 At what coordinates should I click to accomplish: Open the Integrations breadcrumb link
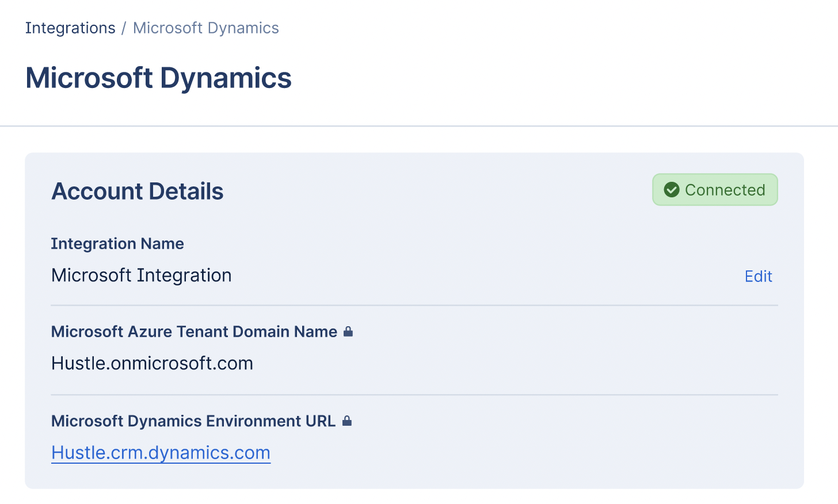pos(70,28)
